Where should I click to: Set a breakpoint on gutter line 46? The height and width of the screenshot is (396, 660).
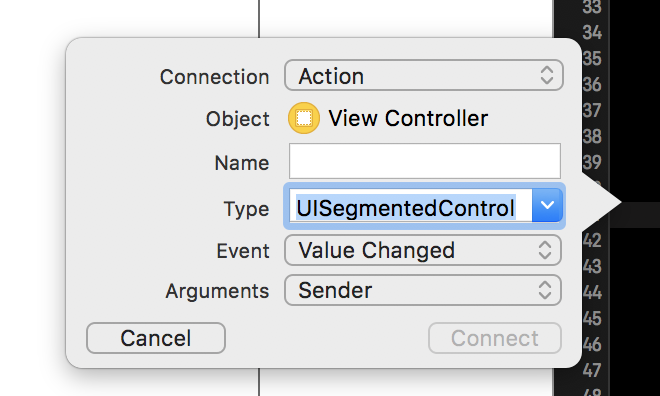pyautogui.click(x=592, y=345)
